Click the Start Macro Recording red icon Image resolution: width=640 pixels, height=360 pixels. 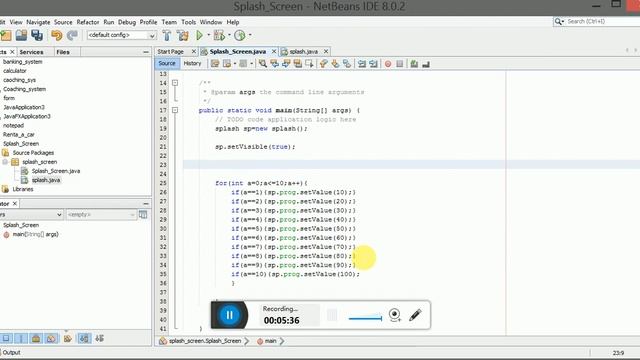click(388, 64)
